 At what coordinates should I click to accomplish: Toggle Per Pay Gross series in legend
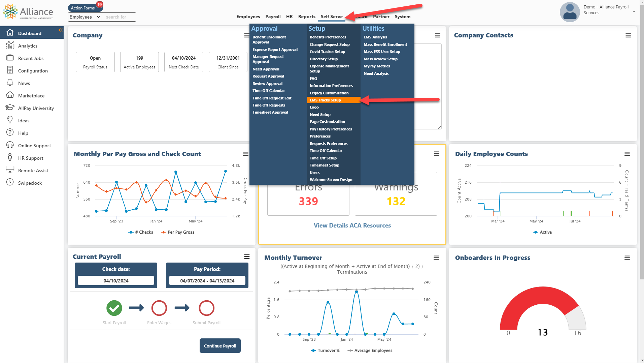tap(178, 232)
